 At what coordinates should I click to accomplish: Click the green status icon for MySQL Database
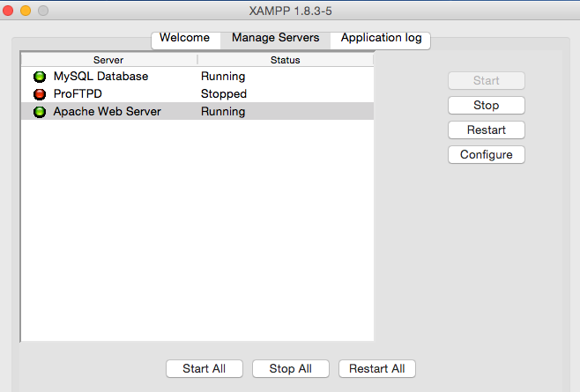click(x=40, y=77)
